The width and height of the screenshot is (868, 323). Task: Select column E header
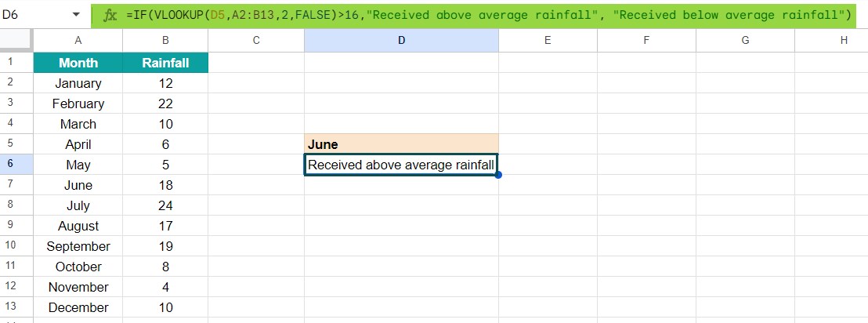[548, 40]
